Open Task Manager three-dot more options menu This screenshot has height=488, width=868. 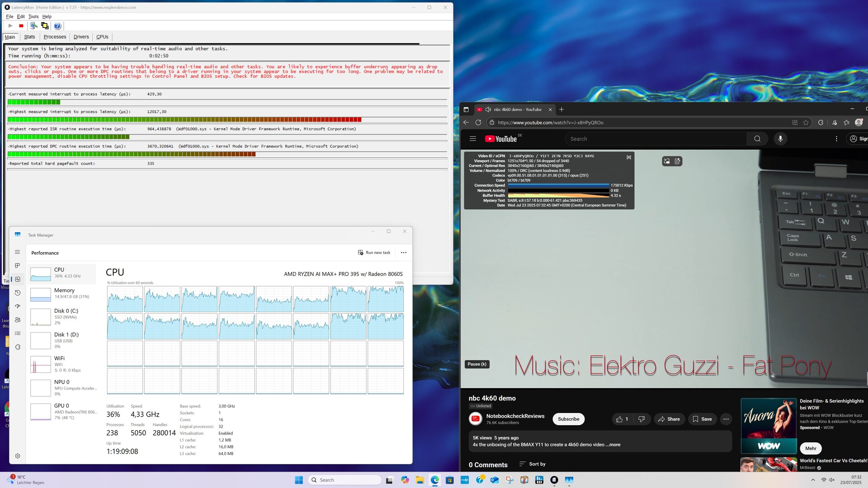pos(404,253)
